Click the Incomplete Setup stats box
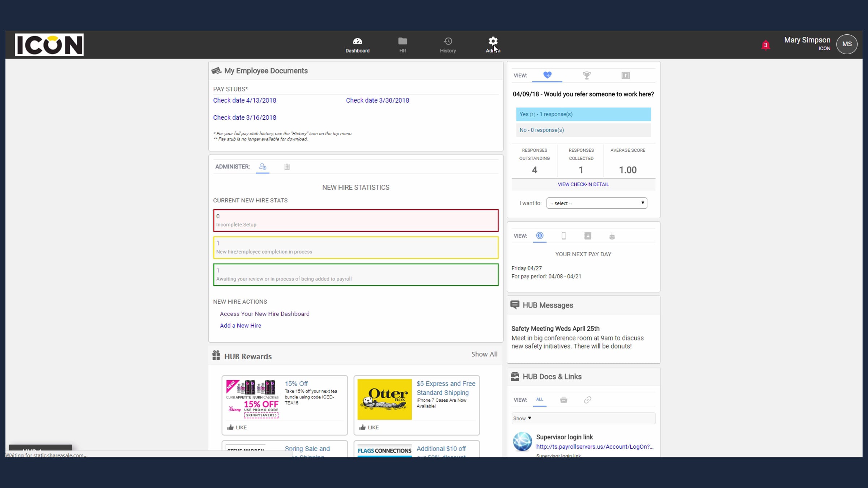 (x=356, y=221)
